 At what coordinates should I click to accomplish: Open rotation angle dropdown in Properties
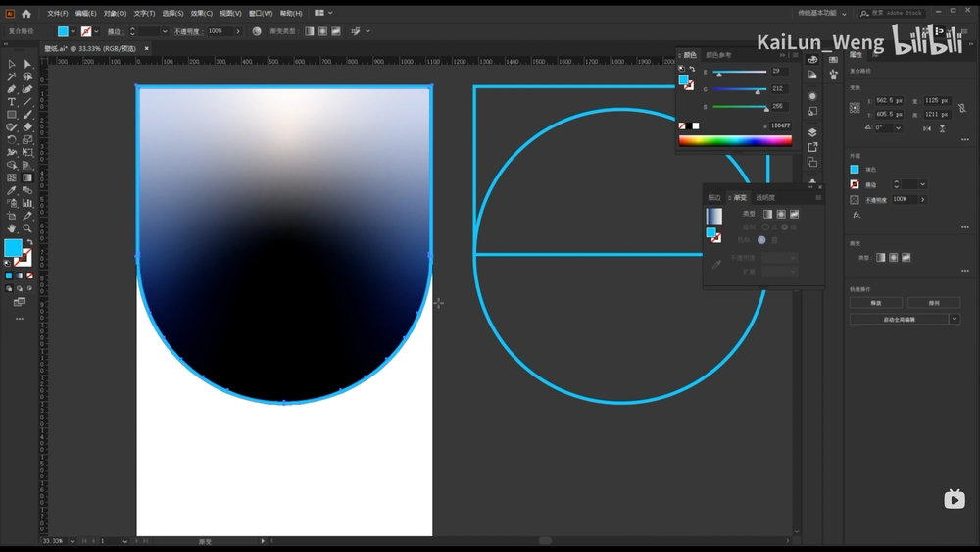(x=898, y=128)
